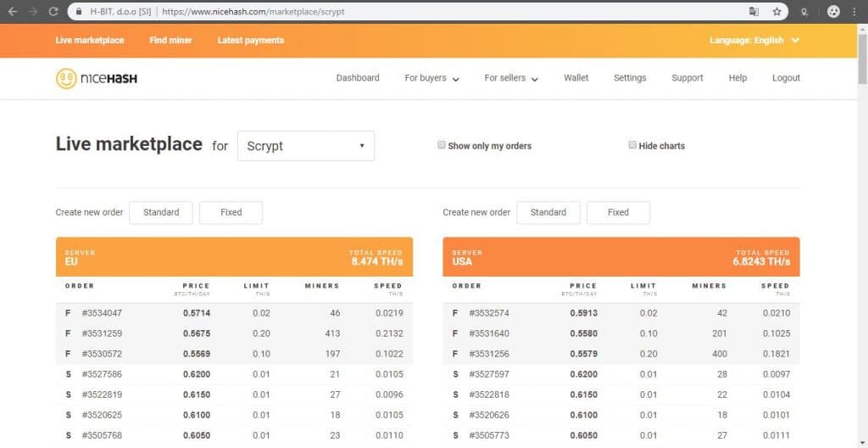Select EU order #3531259
The width and height of the screenshot is (868, 448).
[x=234, y=333]
